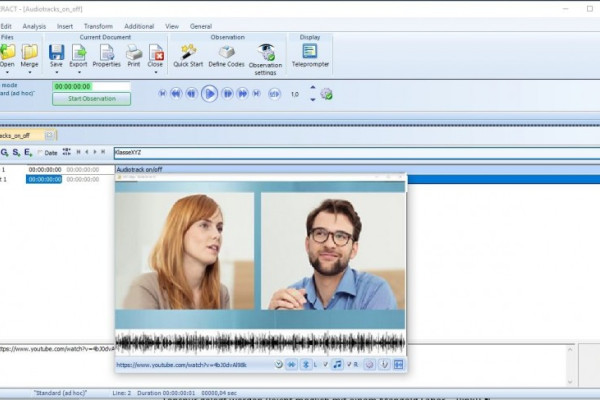Image resolution: width=600 pixels, height=400 pixels.
Task: Close the current document via Close icon
Action: pos(156,52)
